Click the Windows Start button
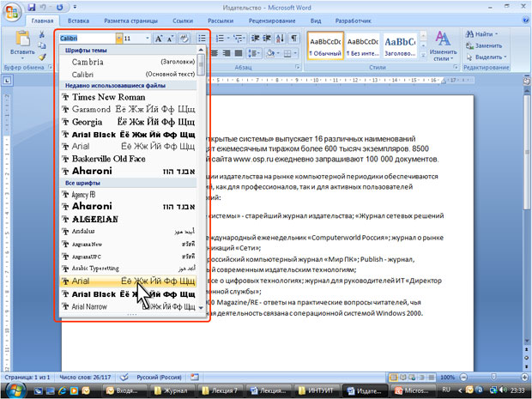The height and width of the screenshot is (399, 532). click(x=15, y=390)
